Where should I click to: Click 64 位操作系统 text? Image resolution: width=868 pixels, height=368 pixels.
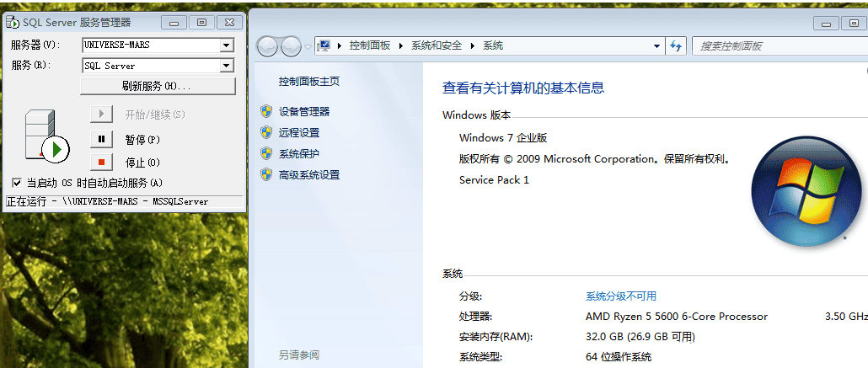619,357
